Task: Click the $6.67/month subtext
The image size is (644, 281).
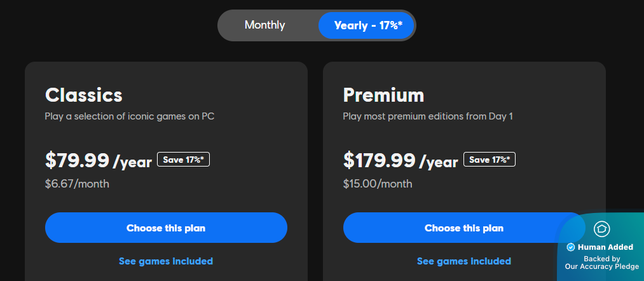Action: pyautogui.click(x=77, y=184)
